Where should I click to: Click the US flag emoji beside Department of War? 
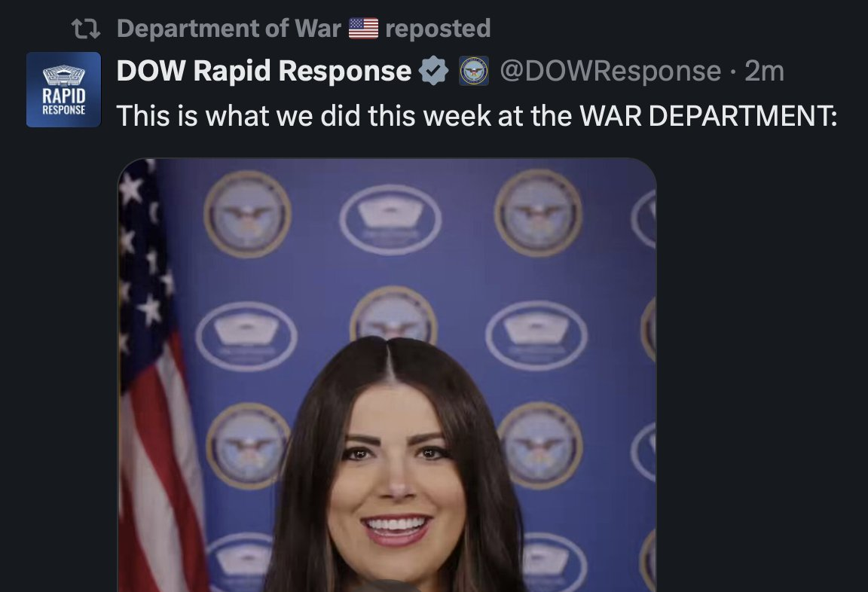[363, 28]
